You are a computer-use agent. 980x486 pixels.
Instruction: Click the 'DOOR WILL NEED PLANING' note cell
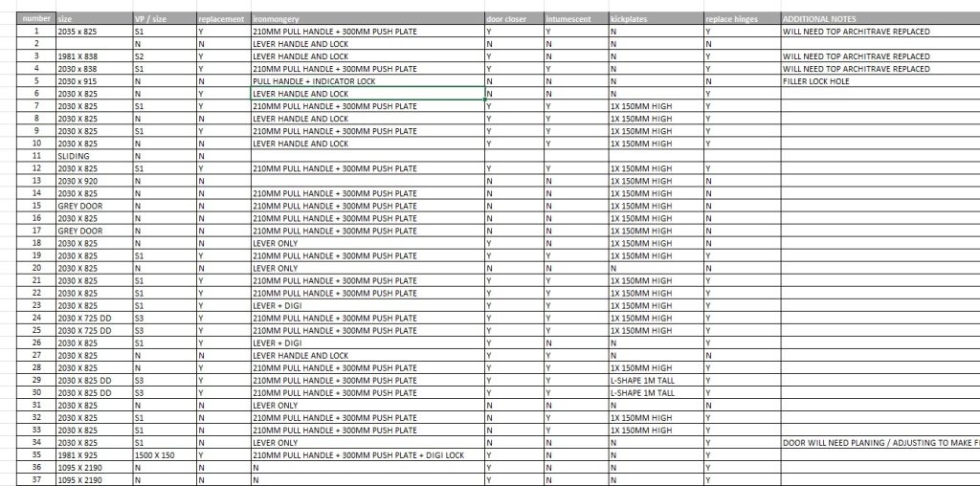coord(880,442)
